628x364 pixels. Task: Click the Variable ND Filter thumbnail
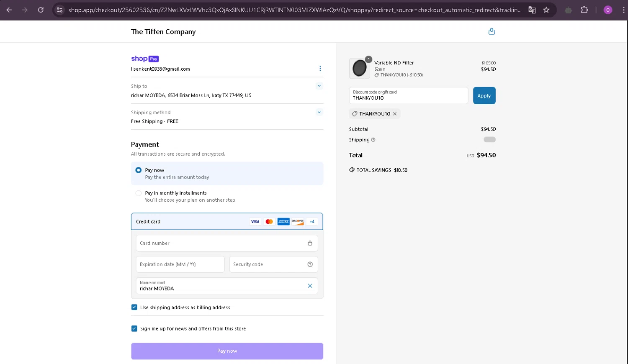coord(359,68)
